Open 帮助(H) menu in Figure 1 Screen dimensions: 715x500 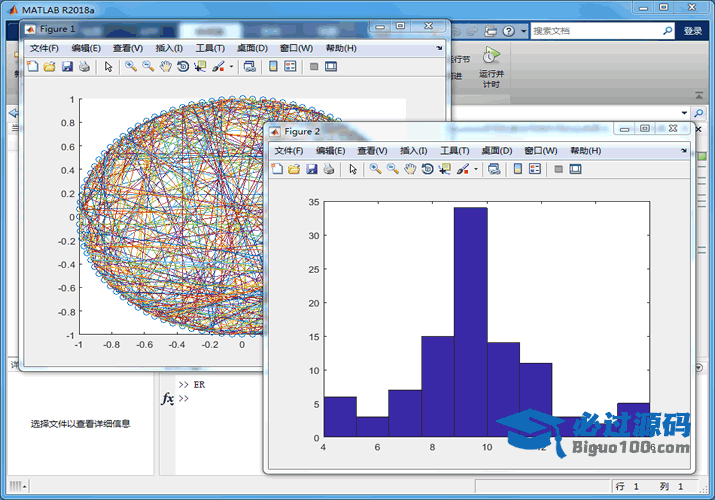[341, 48]
